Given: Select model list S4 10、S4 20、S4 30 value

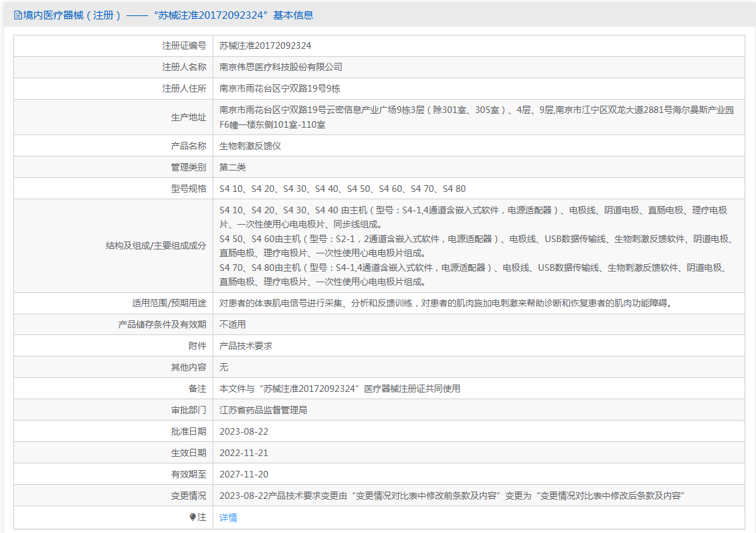Looking at the screenshot, I should click(x=343, y=189).
